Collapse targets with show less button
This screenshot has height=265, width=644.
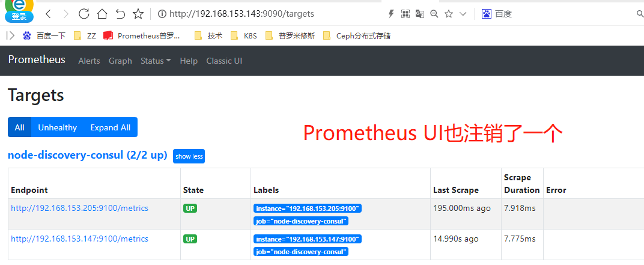(x=189, y=156)
